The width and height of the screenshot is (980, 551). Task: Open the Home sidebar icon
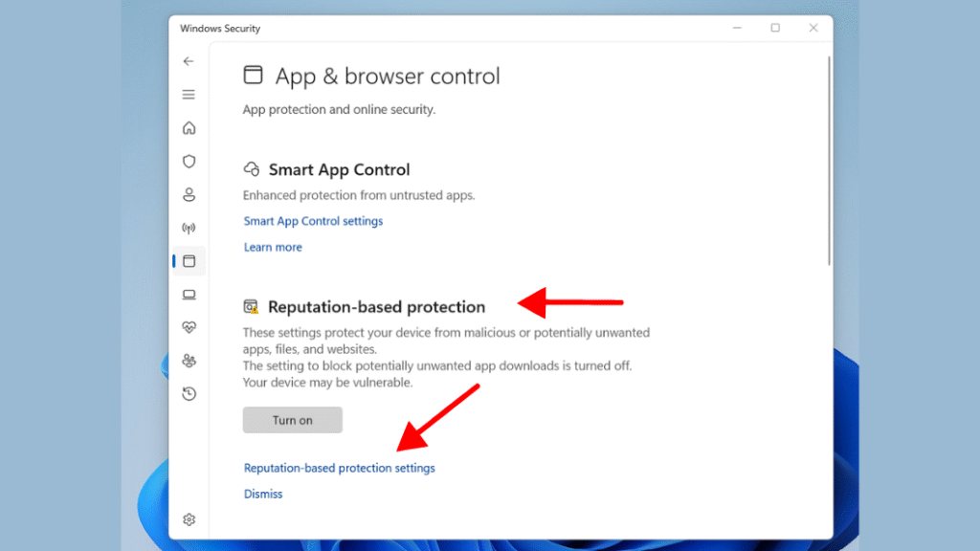pos(189,128)
